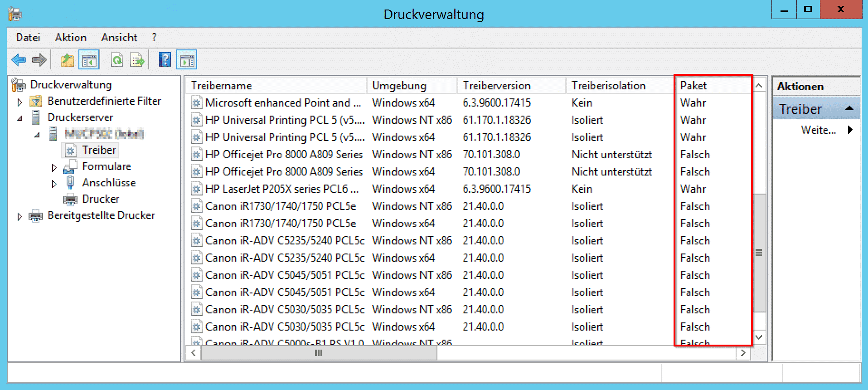Viewport: 868px width, 390px height.
Task: Open the ? help menu
Action: [x=154, y=38]
